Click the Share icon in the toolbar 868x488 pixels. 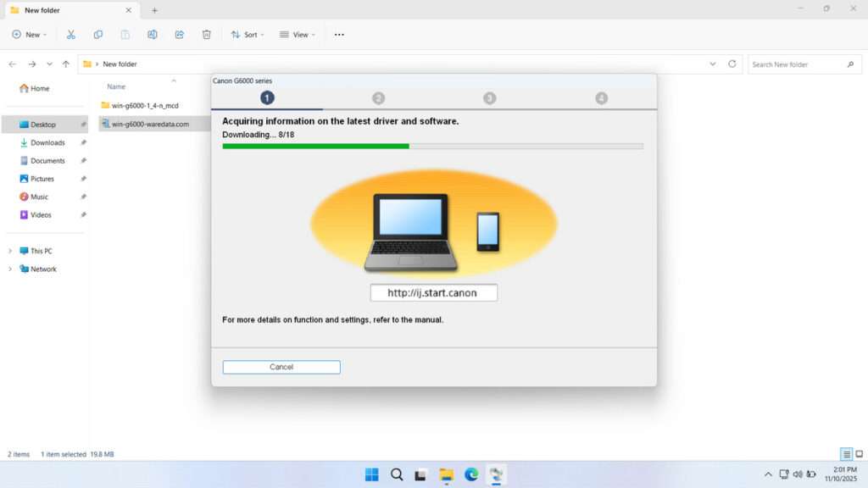(179, 34)
